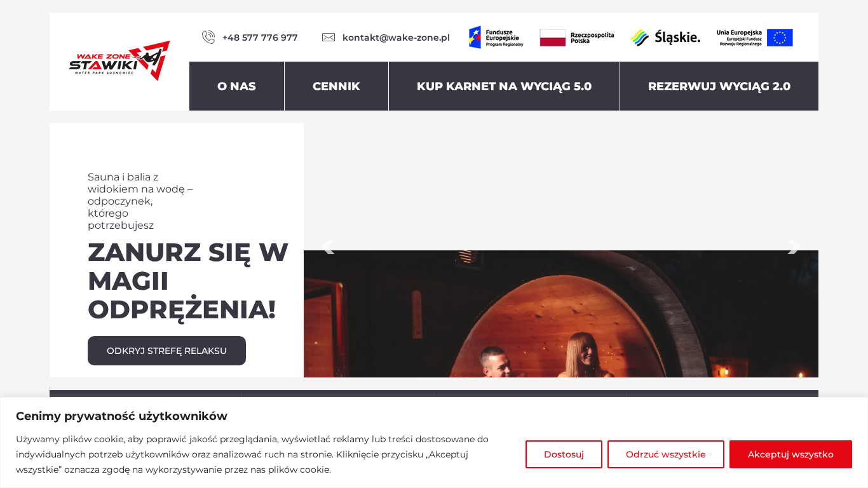
Task: Accept cookies with Akceptuj wszystko
Action: 790,454
